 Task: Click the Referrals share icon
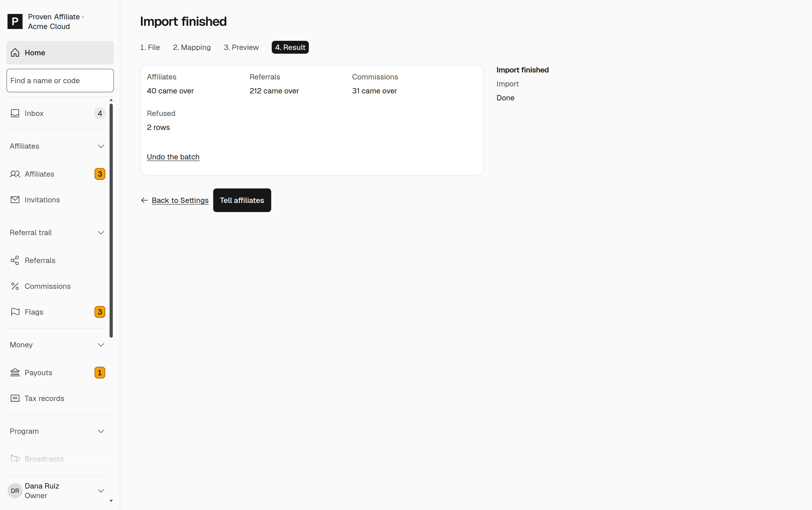(15, 260)
